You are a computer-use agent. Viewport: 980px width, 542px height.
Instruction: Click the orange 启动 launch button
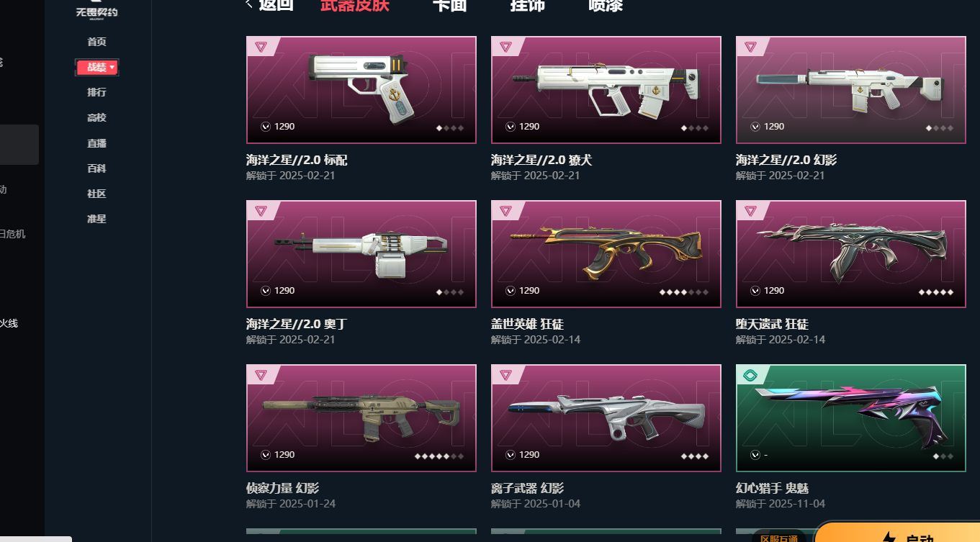coord(898,533)
